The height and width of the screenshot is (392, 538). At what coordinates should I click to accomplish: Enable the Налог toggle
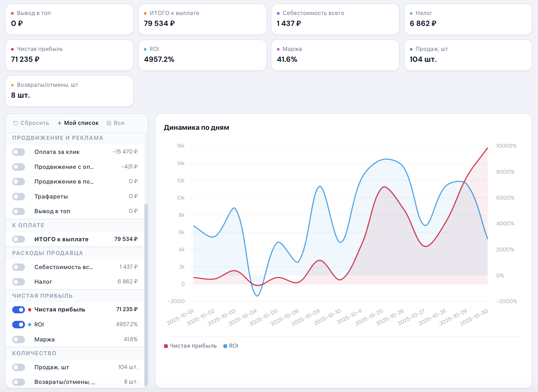(x=19, y=282)
